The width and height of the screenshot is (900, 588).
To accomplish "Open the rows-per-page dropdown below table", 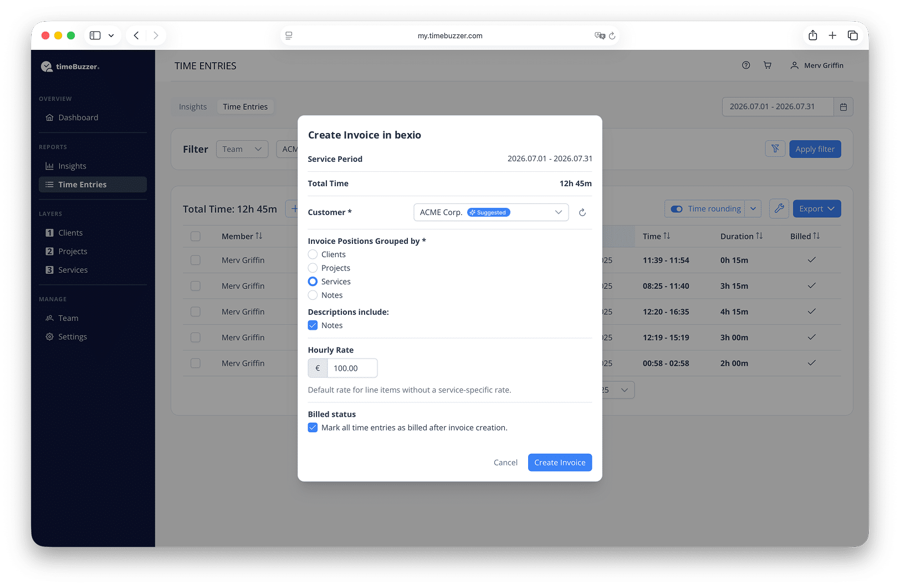I will tap(618, 390).
